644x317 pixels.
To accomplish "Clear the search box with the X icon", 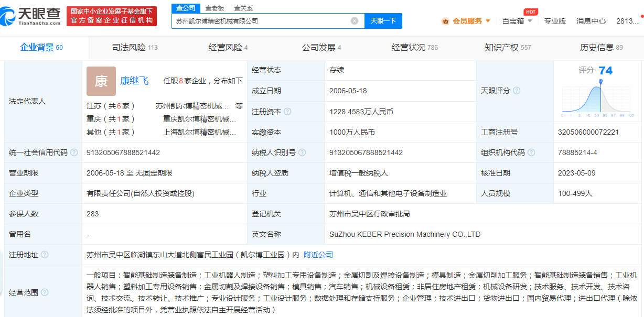I will click(355, 21).
